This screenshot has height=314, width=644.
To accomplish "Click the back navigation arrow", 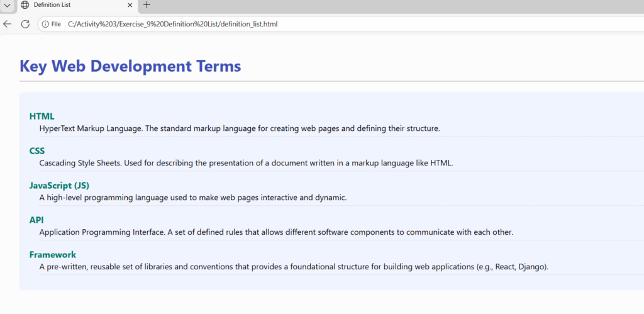I will point(8,24).
